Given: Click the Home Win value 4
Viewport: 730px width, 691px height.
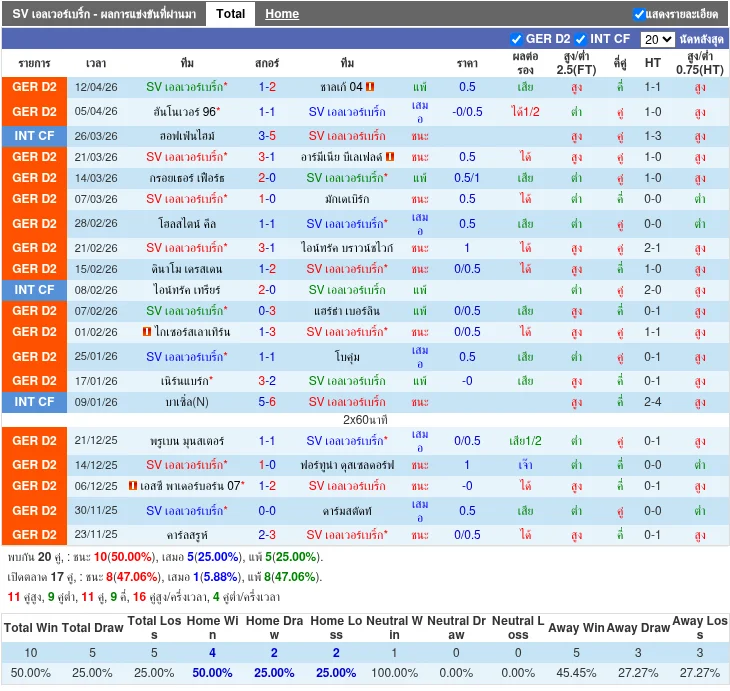Looking at the screenshot, I should tap(212, 653).
